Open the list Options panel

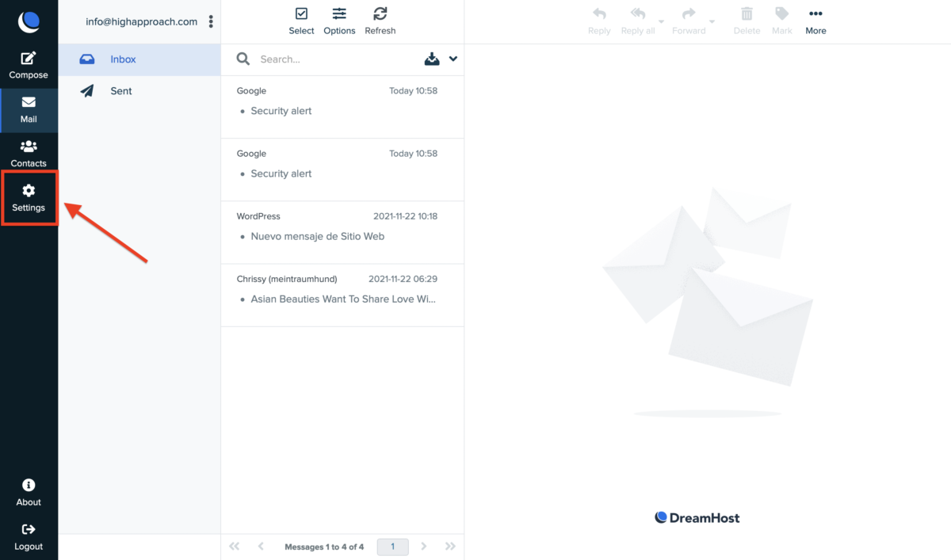[339, 20]
